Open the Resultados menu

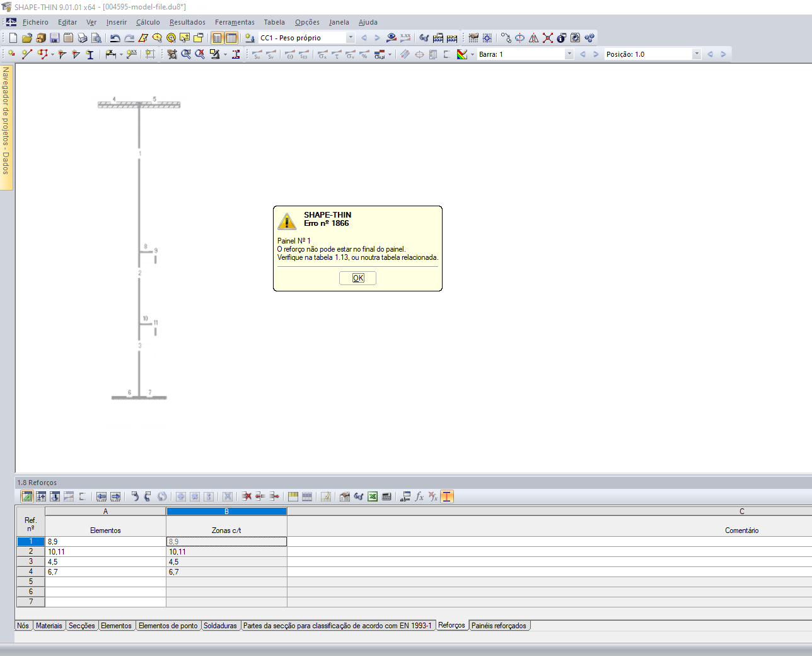tap(187, 22)
